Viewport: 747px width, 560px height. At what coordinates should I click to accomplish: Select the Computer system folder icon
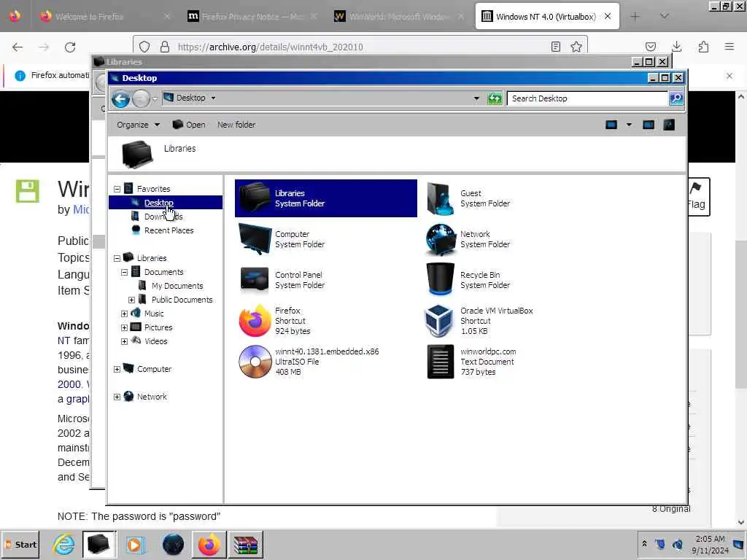[x=255, y=239]
